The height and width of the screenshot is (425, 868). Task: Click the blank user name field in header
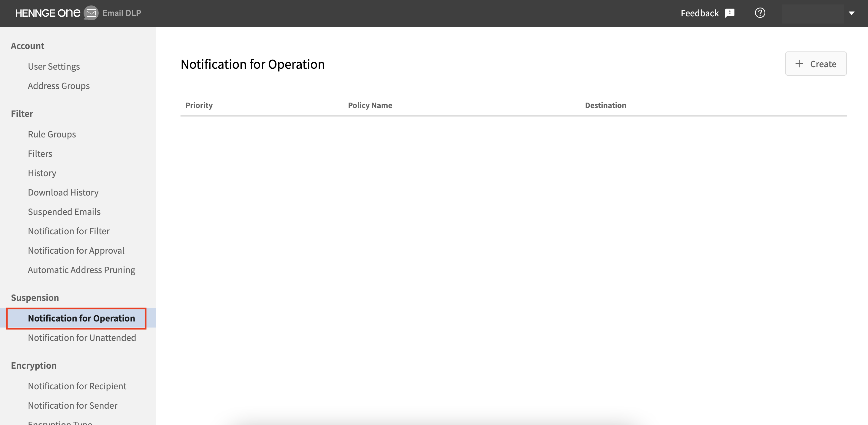pos(812,14)
